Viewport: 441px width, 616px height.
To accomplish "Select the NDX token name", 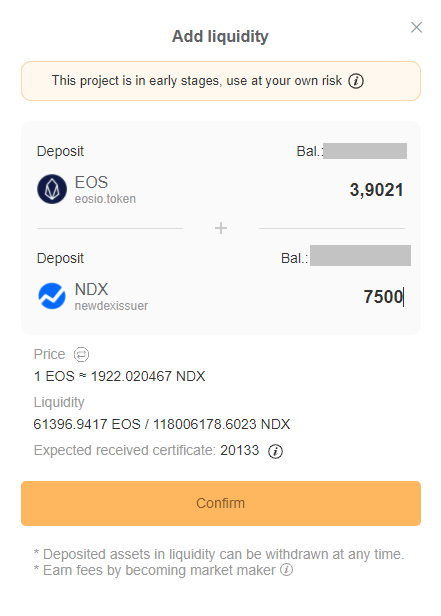I will click(x=91, y=289).
